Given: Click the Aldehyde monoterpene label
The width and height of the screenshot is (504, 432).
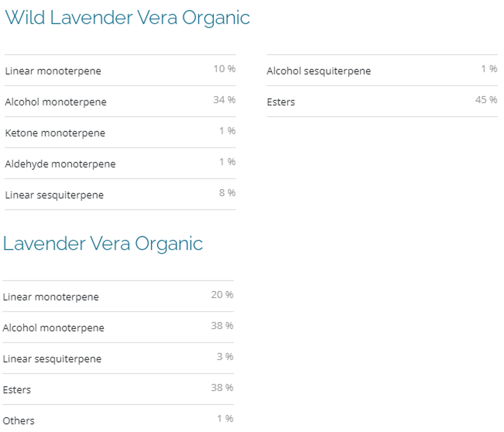Looking at the screenshot, I should [x=60, y=164].
